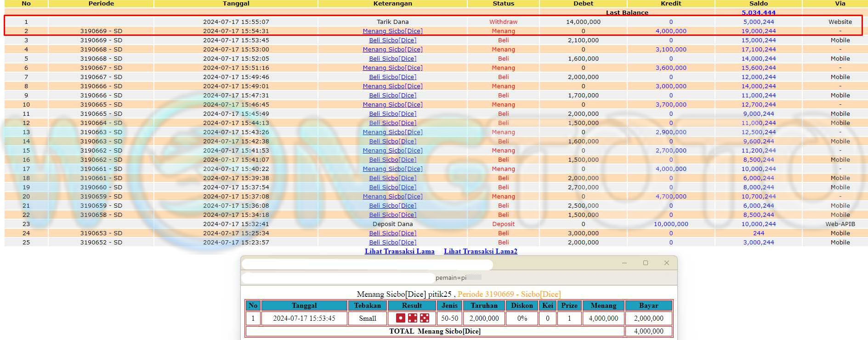Click the one-pip die in Result
Screen dimensions: 868x340
coord(401,318)
